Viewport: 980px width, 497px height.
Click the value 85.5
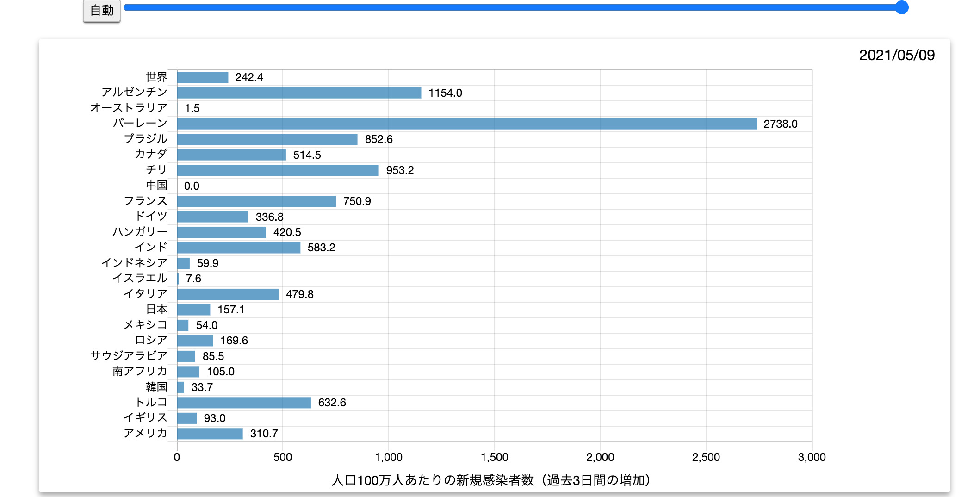(213, 356)
